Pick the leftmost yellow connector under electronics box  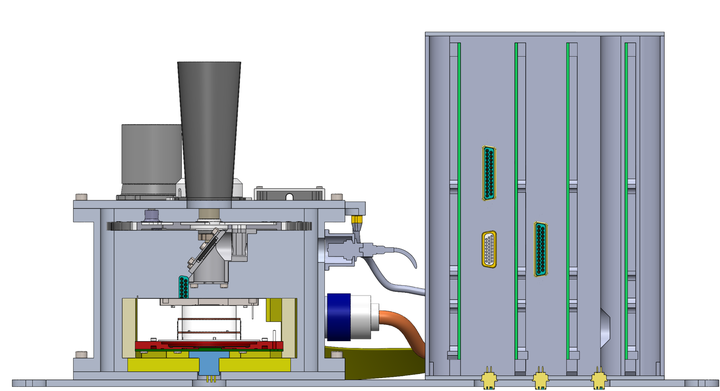pyautogui.click(x=489, y=379)
